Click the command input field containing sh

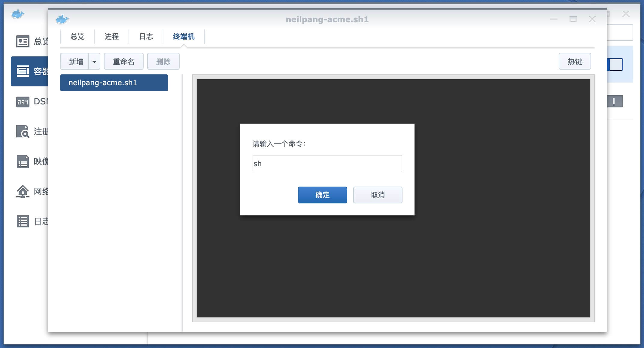[x=327, y=163]
